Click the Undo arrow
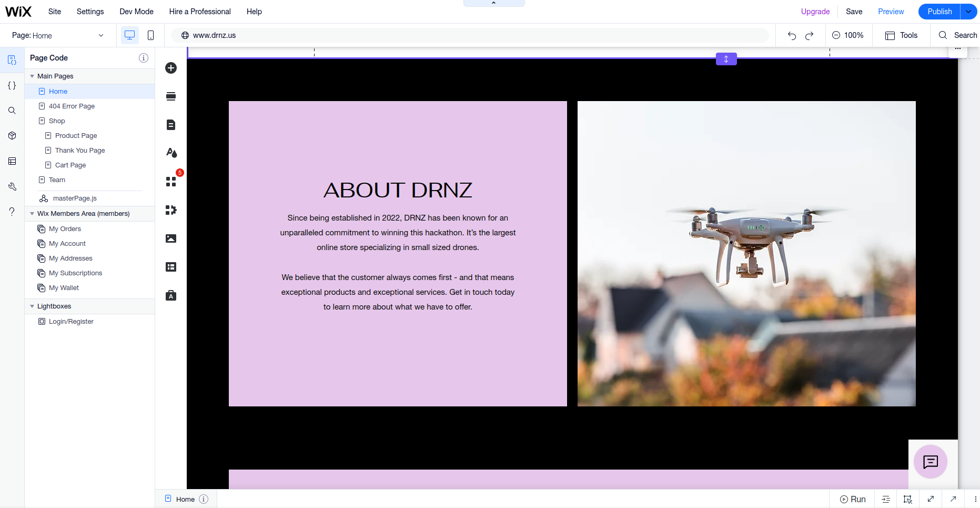 792,35
